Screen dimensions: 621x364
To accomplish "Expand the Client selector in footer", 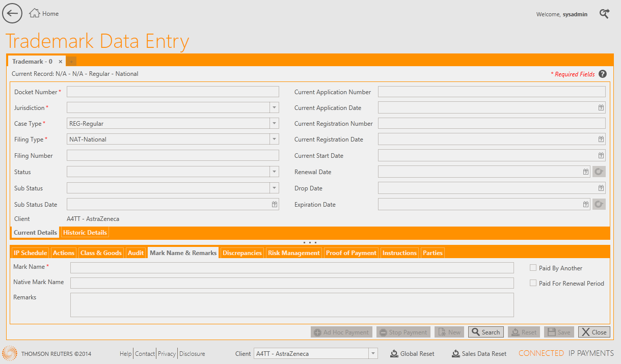I will (x=373, y=353).
